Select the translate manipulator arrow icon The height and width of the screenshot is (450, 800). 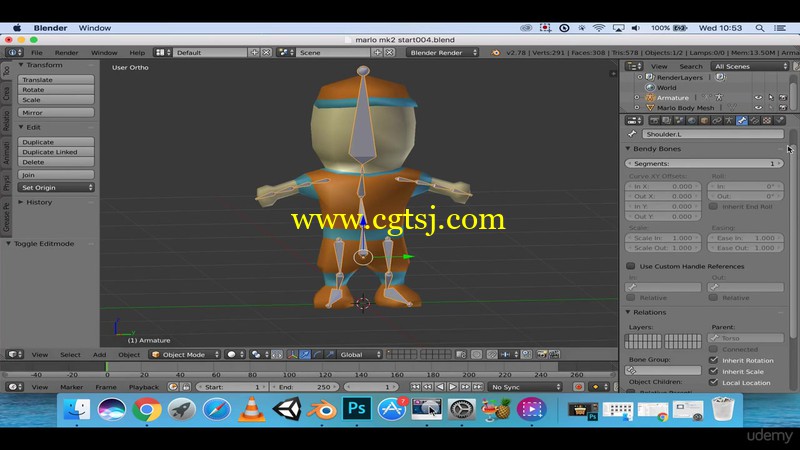305,355
